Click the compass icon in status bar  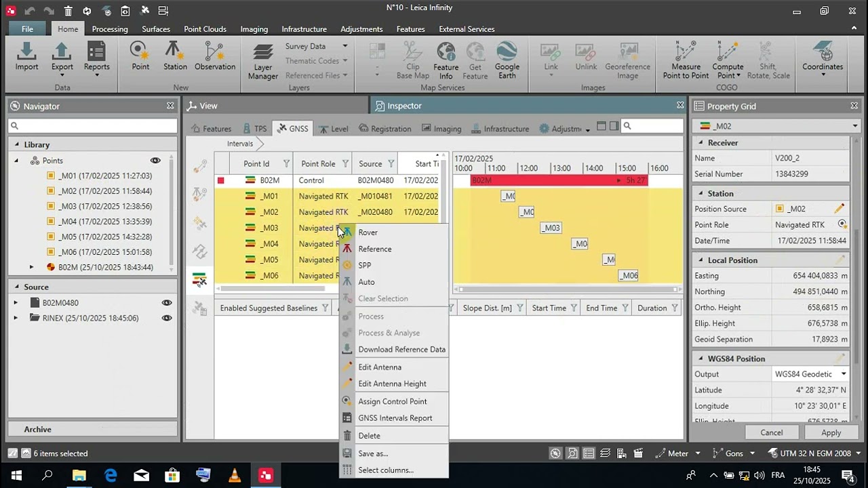(555, 453)
